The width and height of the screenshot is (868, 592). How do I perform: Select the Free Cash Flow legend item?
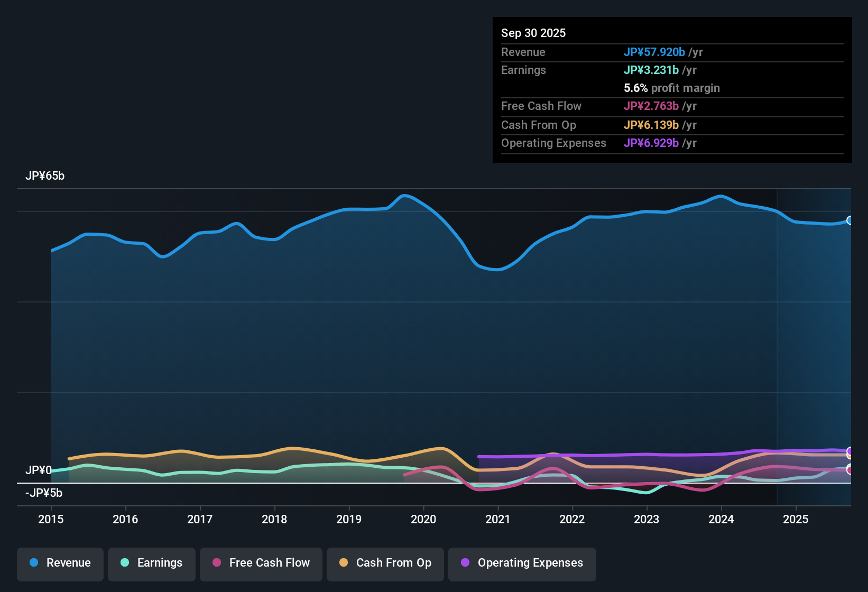[261, 563]
